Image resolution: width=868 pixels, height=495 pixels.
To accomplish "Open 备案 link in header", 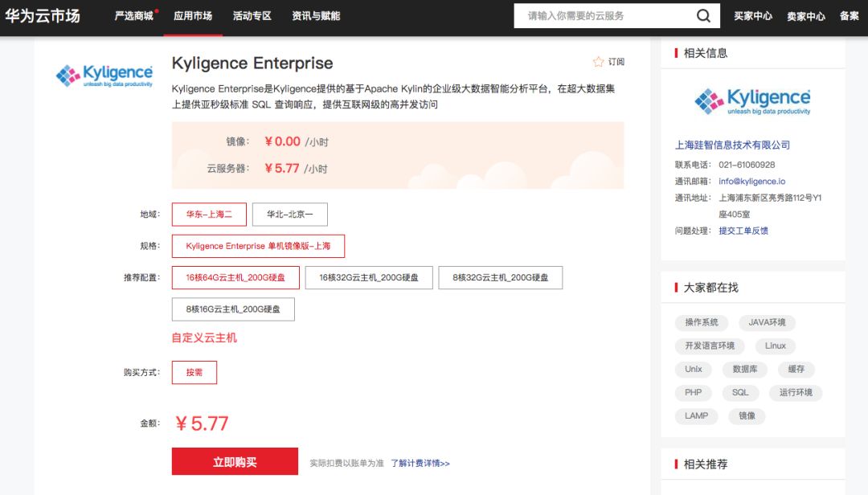I will tap(850, 16).
